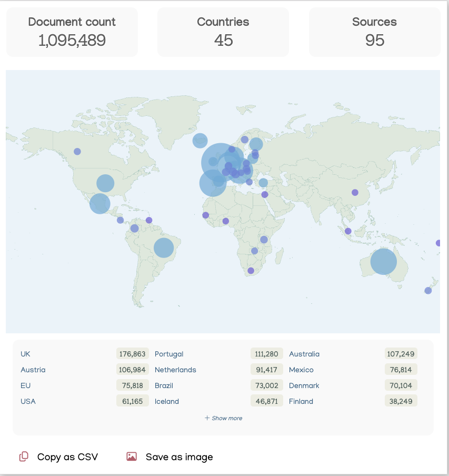
Task: Click the Austria country link
Action: (33, 370)
